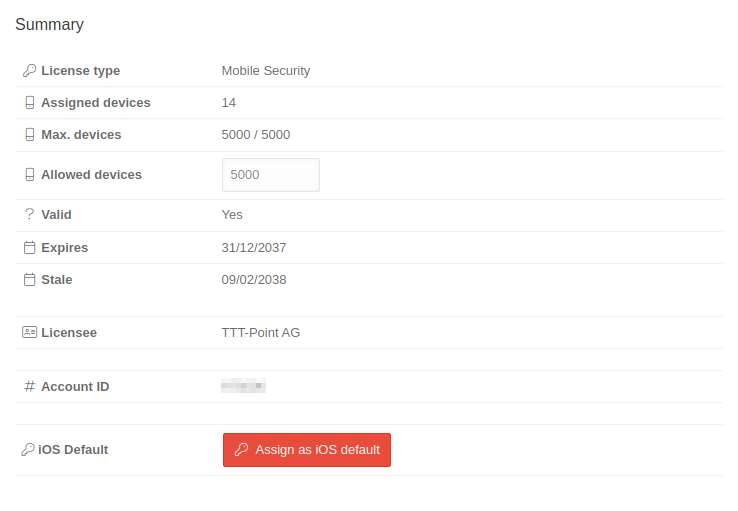Click the device icon beside Allowed devices
Viewport: 738px width, 511px height.
pos(29,175)
